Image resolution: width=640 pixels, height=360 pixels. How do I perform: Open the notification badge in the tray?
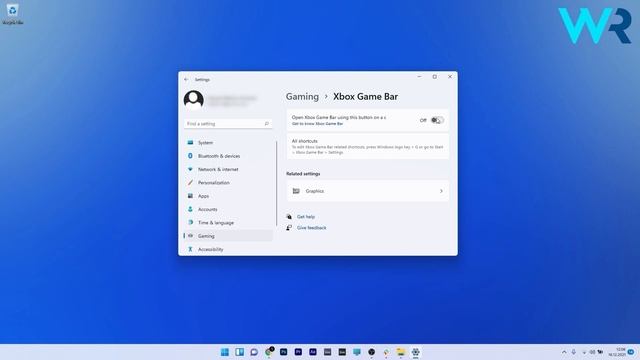pyautogui.click(x=631, y=352)
